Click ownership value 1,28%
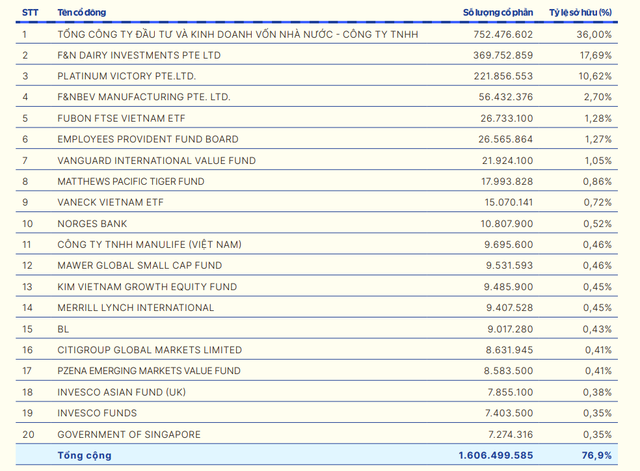The height and width of the screenshot is (471, 640). point(598,118)
